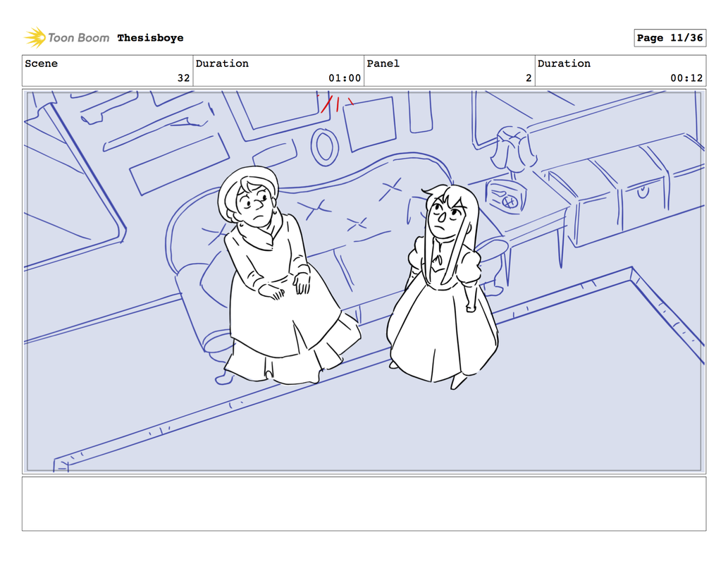728x564 pixels.
Task: Click the scene number 32
Action: [x=184, y=78]
